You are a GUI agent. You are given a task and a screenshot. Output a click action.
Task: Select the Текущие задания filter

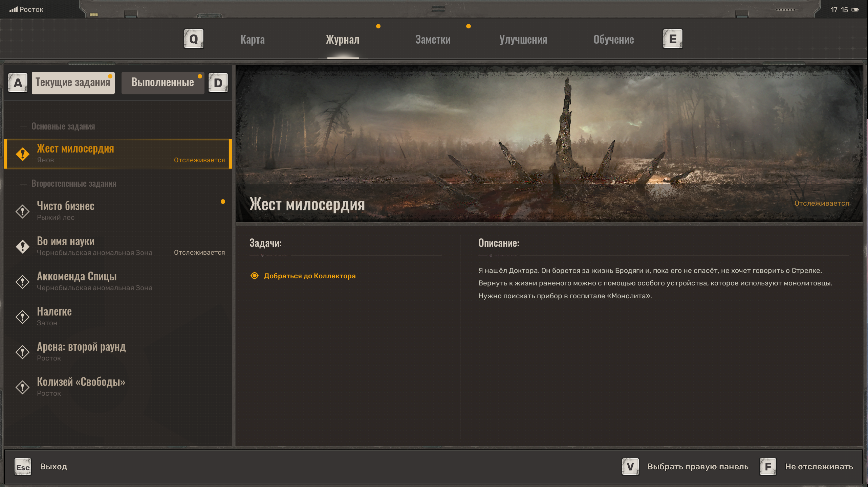(x=73, y=83)
